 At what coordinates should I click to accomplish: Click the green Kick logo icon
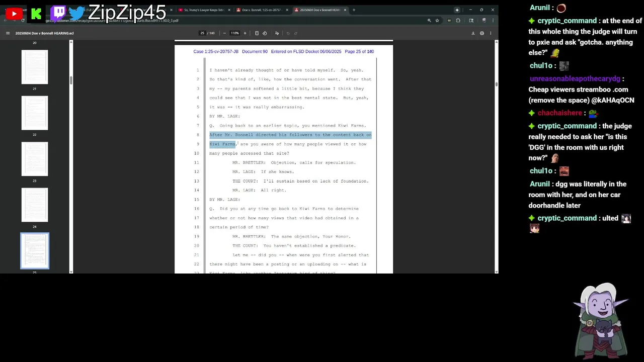(36, 14)
